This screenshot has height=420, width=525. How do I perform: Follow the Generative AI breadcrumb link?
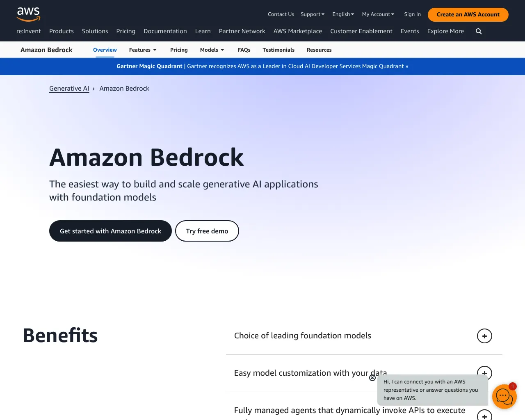(69, 88)
